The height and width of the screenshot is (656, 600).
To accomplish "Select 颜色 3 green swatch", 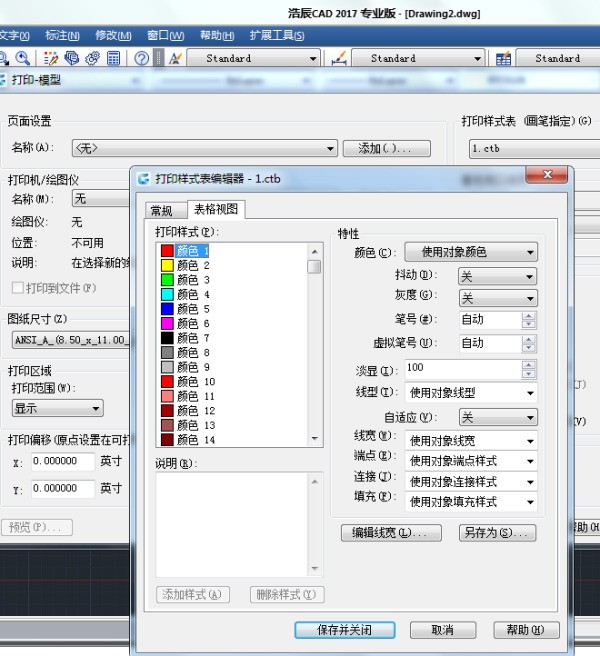I will 167,279.
